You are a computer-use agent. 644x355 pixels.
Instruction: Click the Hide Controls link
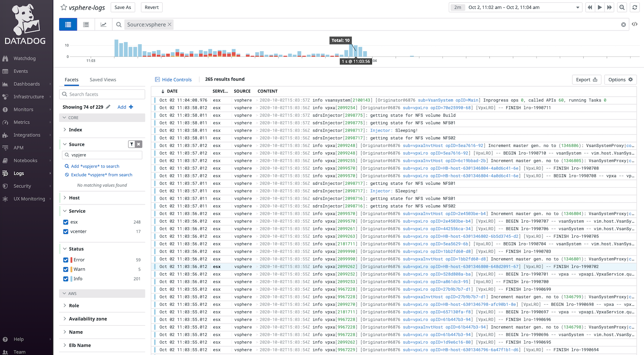[x=173, y=80]
